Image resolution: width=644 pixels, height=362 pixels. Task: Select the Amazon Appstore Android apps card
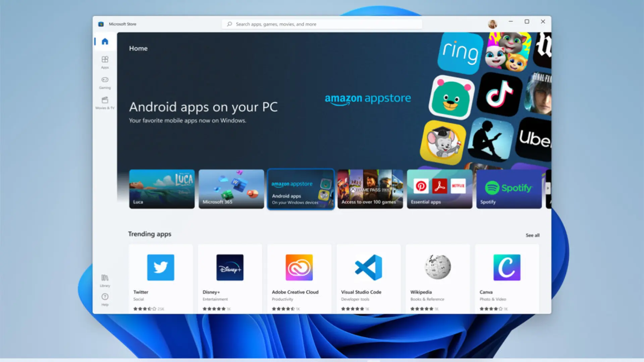pos(301,189)
